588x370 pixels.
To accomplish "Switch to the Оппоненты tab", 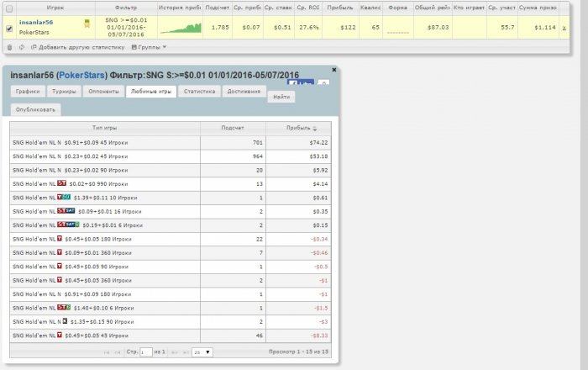I will click(x=103, y=91).
